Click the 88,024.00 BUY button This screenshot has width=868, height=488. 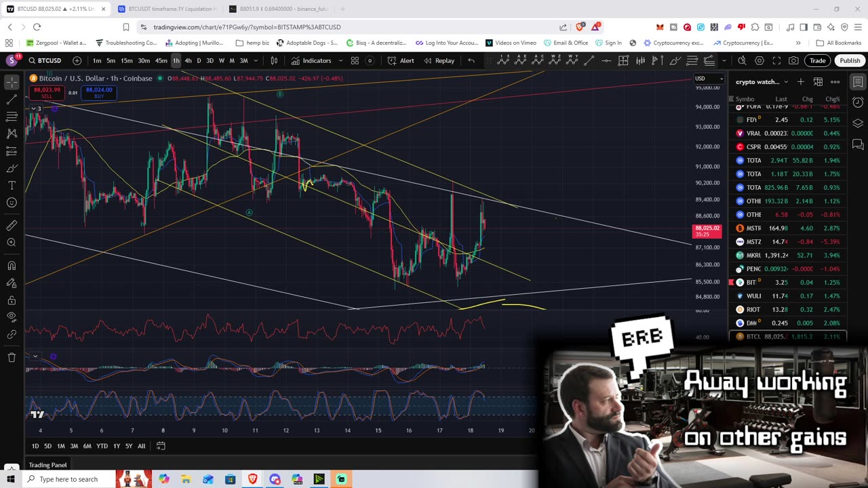click(99, 92)
